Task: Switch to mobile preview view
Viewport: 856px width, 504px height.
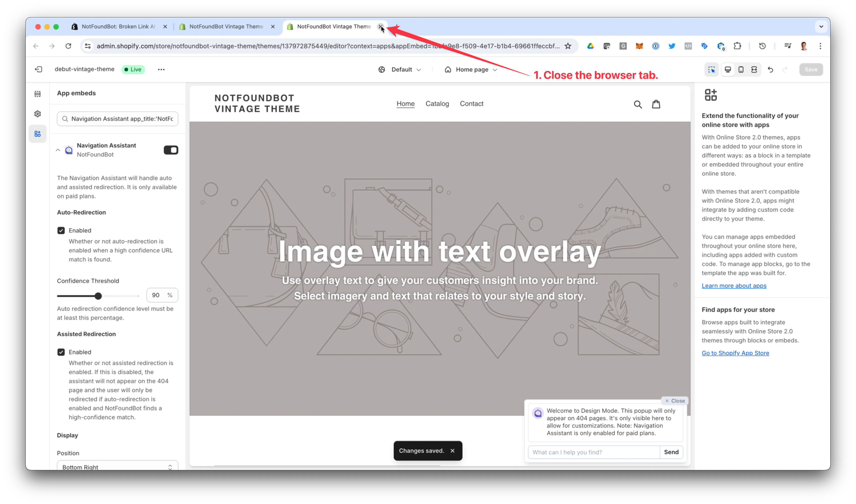Action: pyautogui.click(x=741, y=69)
